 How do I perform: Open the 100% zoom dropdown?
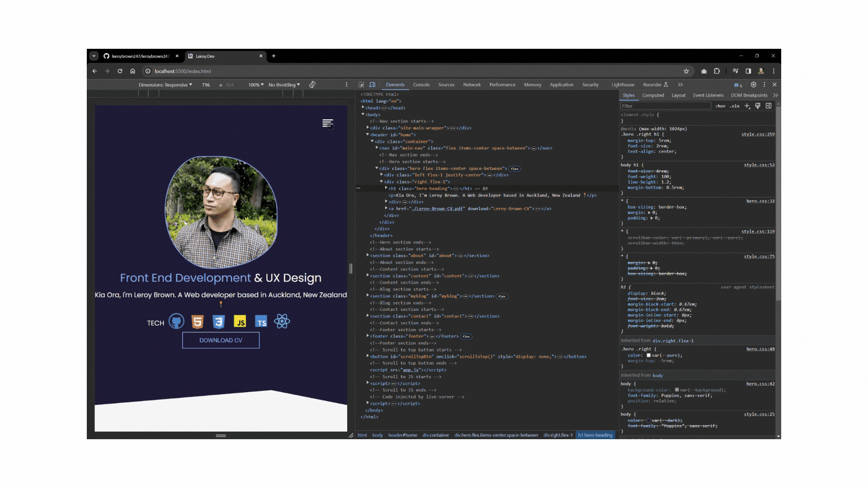(x=256, y=85)
